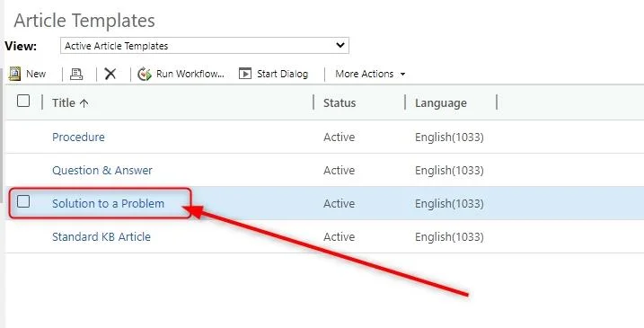Click Active status in Procedure row
Image resolution: width=644 pixels, height=328 pixels.
[x=339, y=137]
